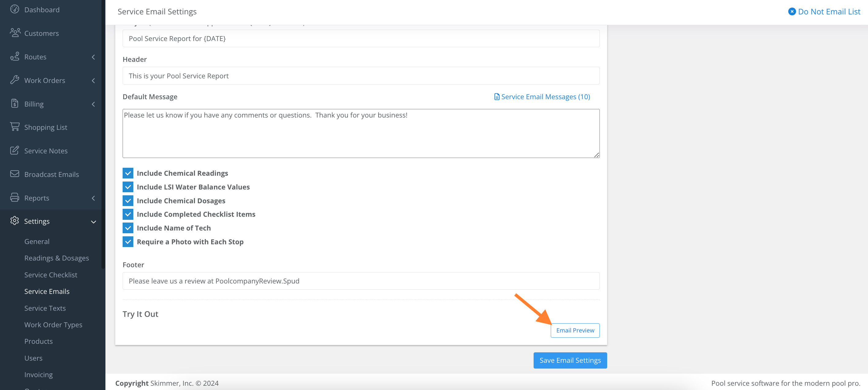Image resolution: width=868 pixels, height=390 pixels.
Task: Click Save Email Settings button
Action: click(x=570, y=360)
